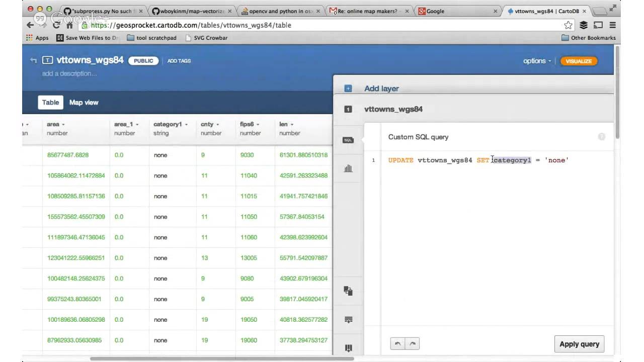Select len cell 61301.880510318
Screen dimensions: 644x362
pos(303,155)
